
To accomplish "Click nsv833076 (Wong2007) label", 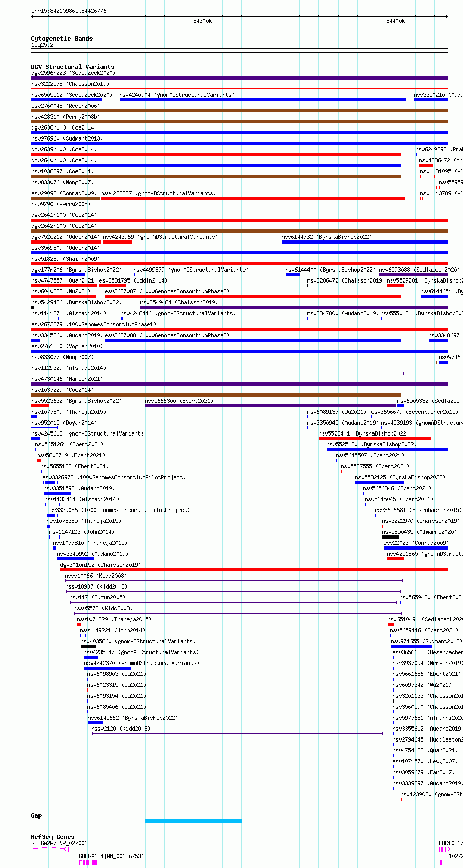I will coord(62,183).
